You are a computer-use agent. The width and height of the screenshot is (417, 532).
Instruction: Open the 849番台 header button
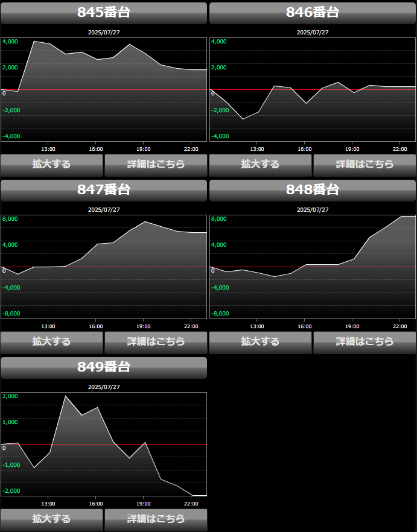[x=104, y=368]
